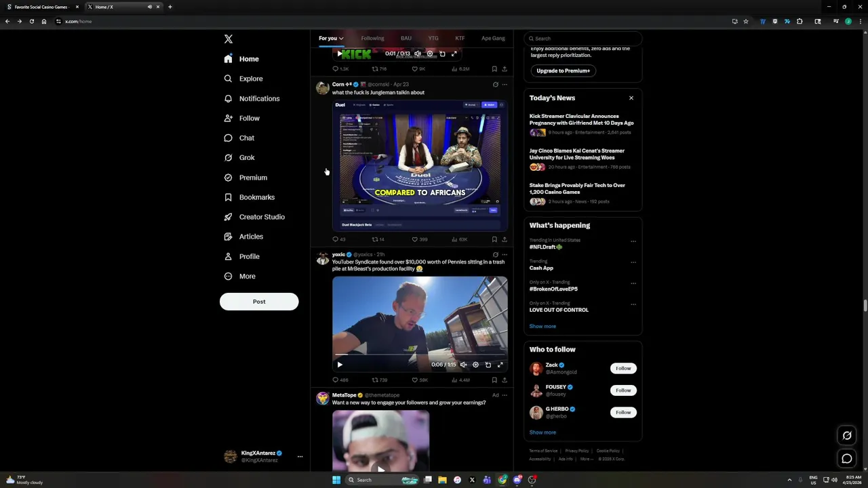Bookmark yoxic's pennies post
The width and height of the screenshot is (868, 488).
pos(494,380)
